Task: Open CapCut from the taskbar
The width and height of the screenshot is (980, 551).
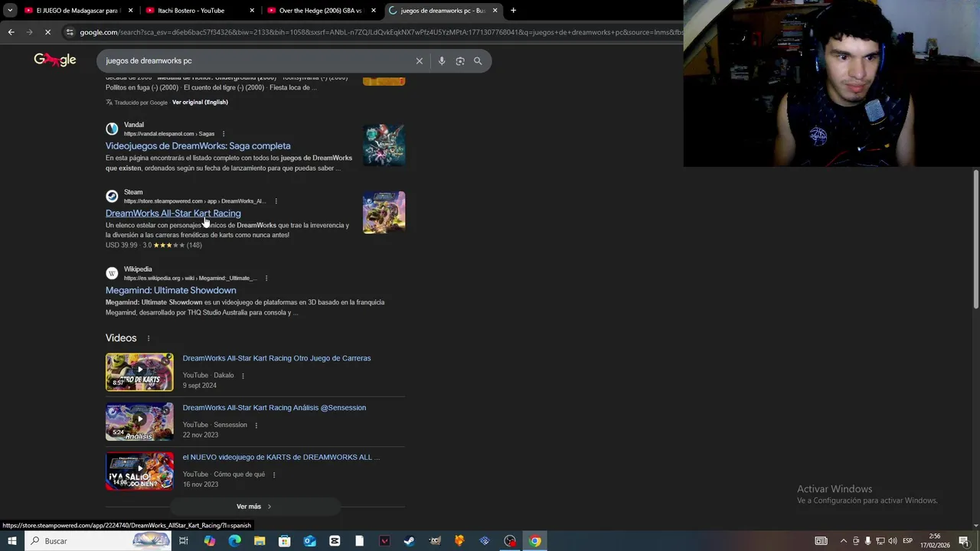Action: click(335, 541)
